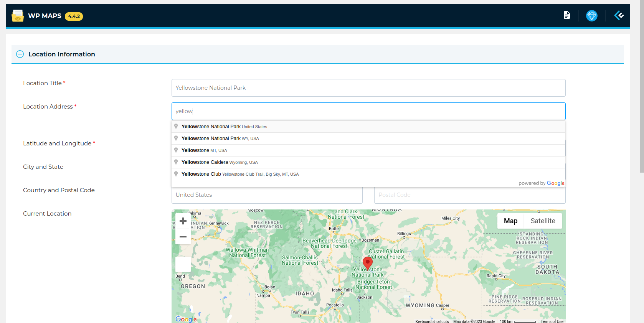644x323 pixels.
Task: Click the blue diamond premium icon
Action: tap(592, 16)
